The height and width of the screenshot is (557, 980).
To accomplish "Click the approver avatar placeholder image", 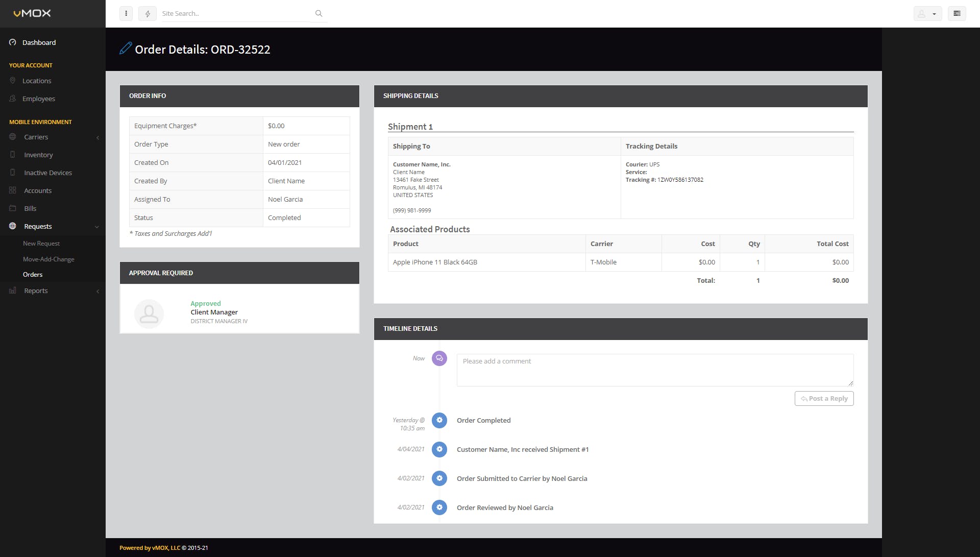I will point(149,313).
